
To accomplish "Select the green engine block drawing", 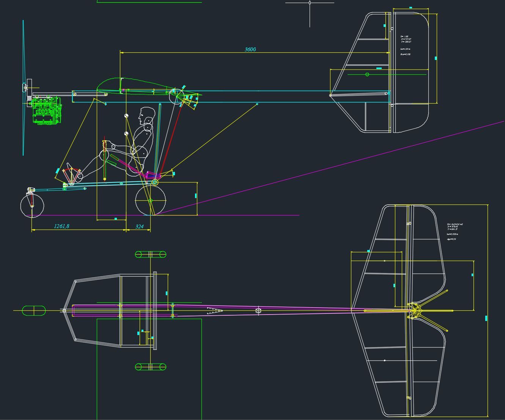I will [46, 111].
